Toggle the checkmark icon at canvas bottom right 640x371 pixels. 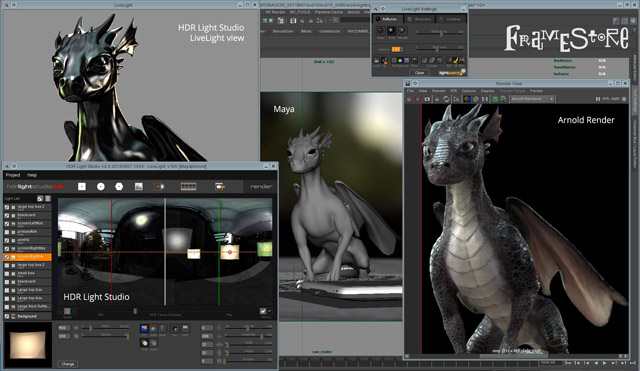263,311
